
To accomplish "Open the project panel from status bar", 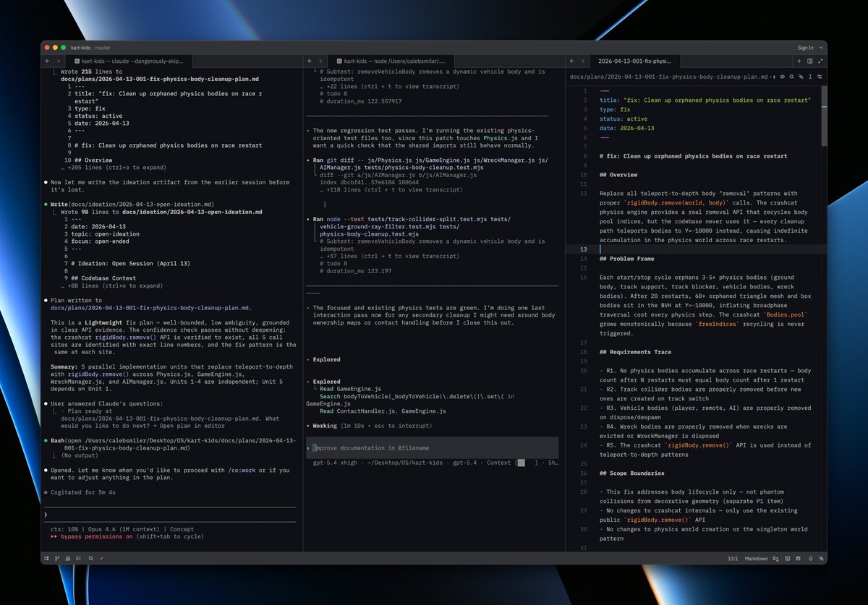I will click(x=47, y=559).
